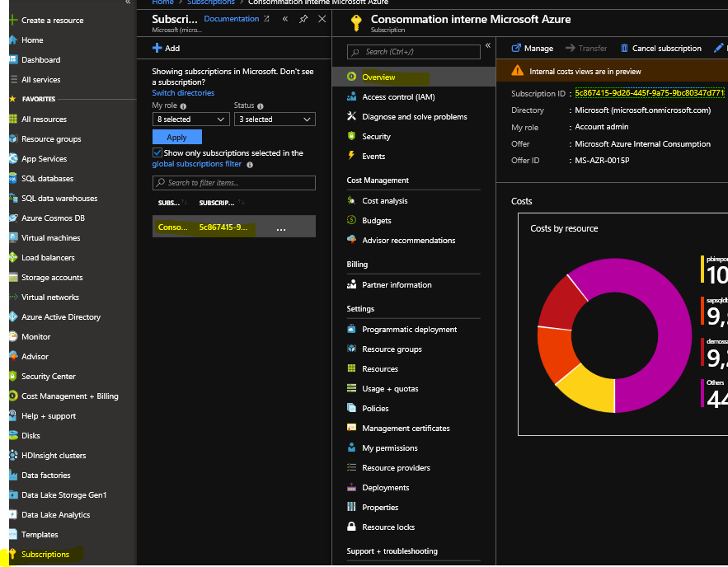Image resolution: width=728 pixels, height=567 pixels.
Task: Toggle show only selected subscriptions checkbox
Action: (157, 152)
